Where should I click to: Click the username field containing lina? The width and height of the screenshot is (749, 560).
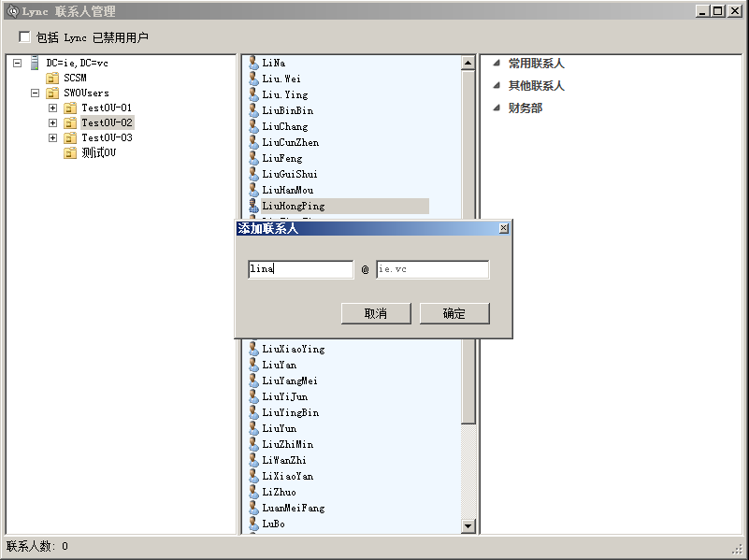300,269
